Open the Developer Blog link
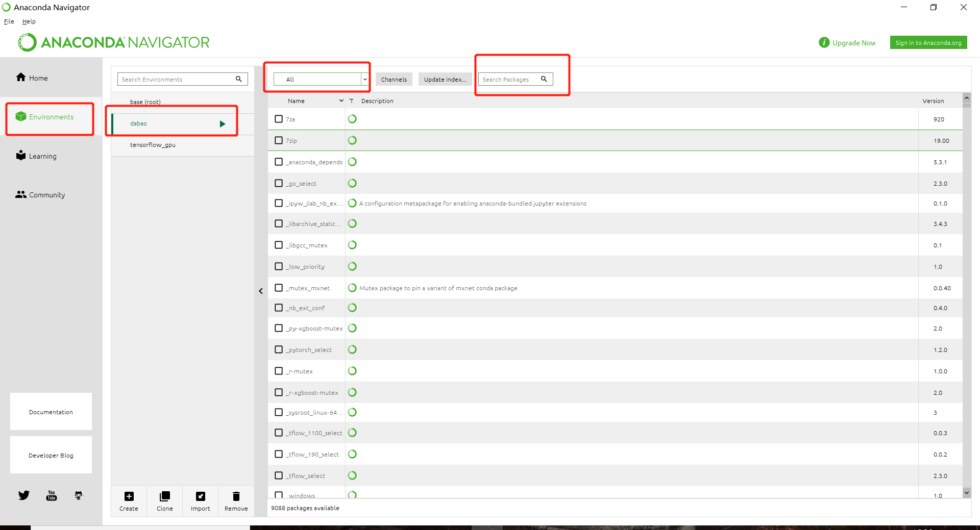The image size is (980, 530). [51, 455]
